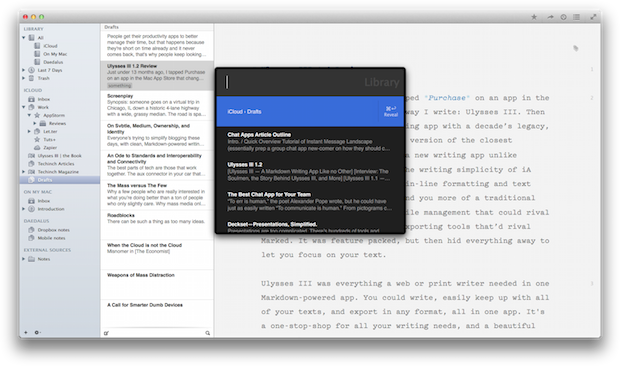Screen dimensions: 620x366
Task: Click the Techinch Articles group icon
Action: 31,164
